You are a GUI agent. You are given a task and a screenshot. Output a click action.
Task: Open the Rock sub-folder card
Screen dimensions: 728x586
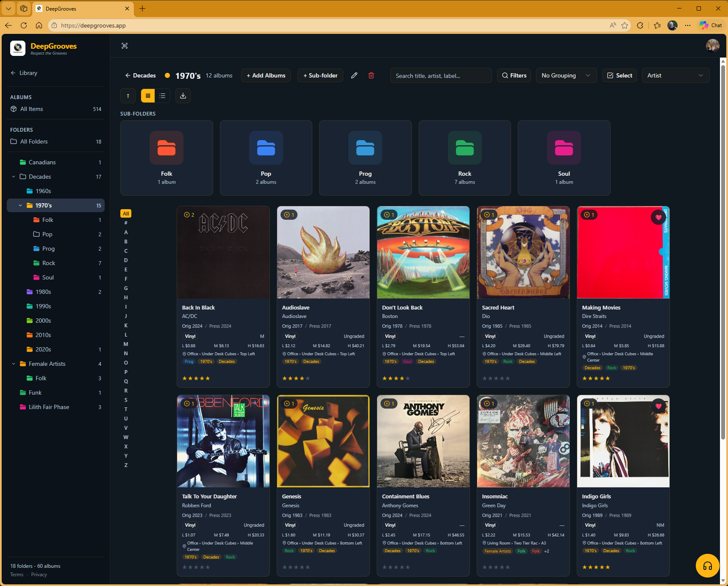pos(465,158)
